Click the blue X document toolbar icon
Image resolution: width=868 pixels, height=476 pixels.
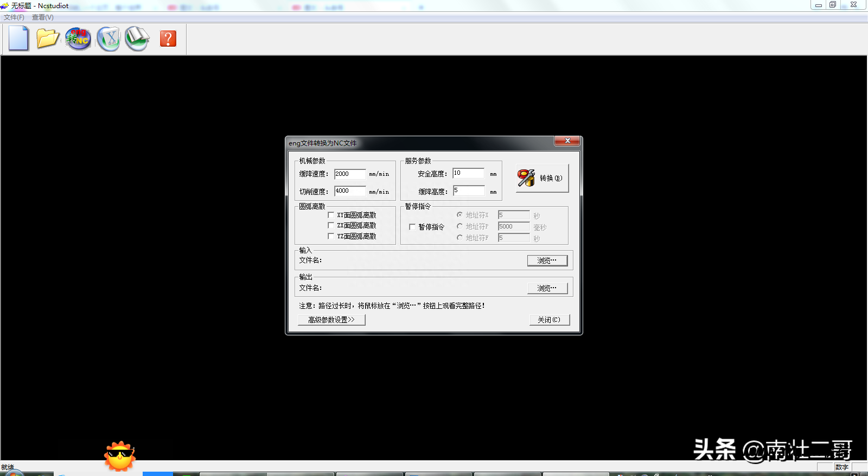point(109,39)
